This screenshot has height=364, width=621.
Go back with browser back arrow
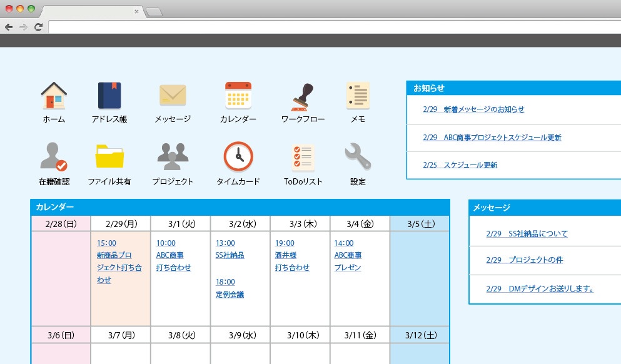point(9,27)
